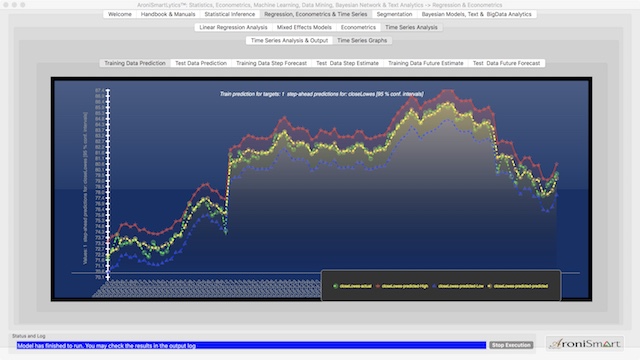Click the red closeLowes-predicted-High legend marker
The image size is (640, 360).
pyautogui.click(x=378, y=286)
